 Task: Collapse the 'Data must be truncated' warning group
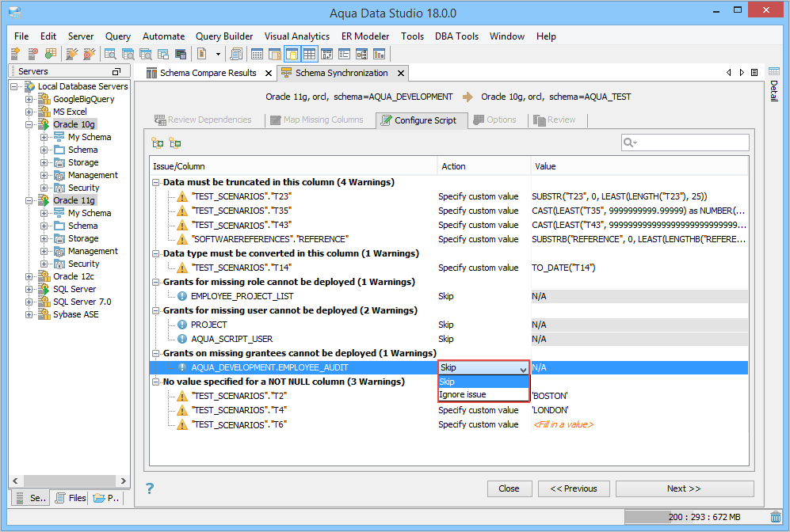[x=156, y=182]
